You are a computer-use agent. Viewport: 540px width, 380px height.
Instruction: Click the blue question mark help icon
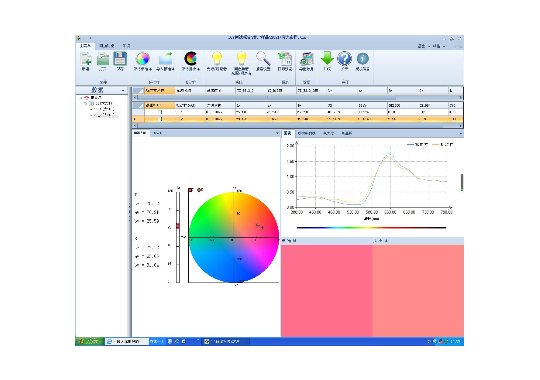click(344, 58)
